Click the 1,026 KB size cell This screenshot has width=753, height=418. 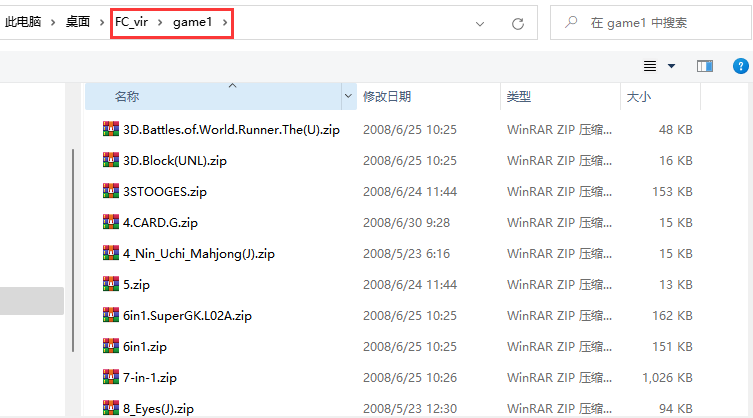[668, 378]
